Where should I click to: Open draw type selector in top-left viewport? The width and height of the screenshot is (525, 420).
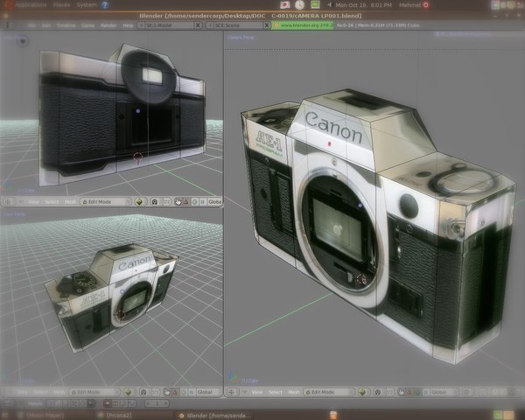[x=140, y=201]
